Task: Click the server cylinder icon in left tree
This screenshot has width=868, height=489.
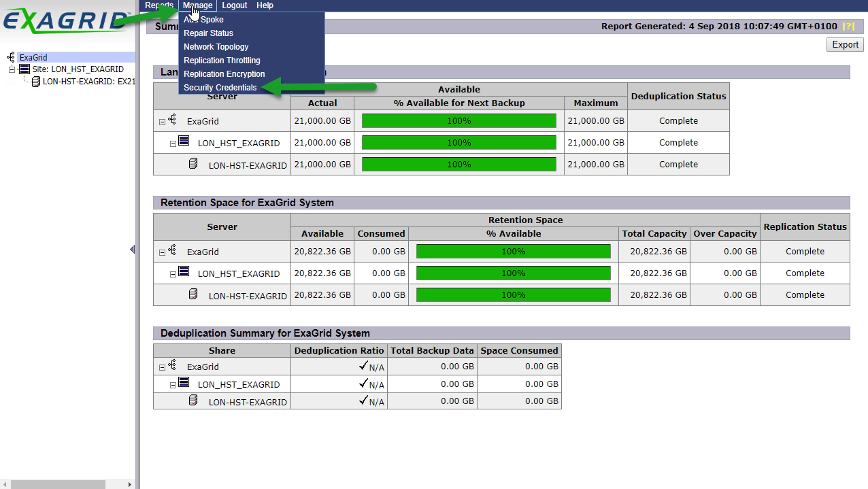Action: point(36,81)
